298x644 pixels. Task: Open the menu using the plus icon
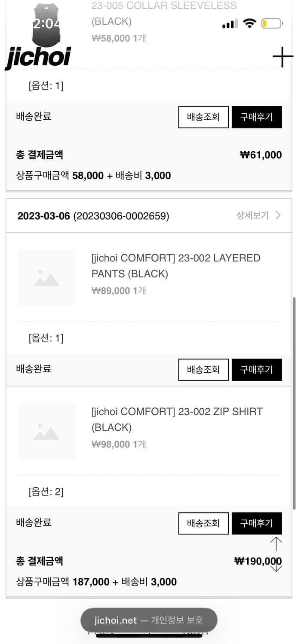pyautogui.click(x=283, y=56)
